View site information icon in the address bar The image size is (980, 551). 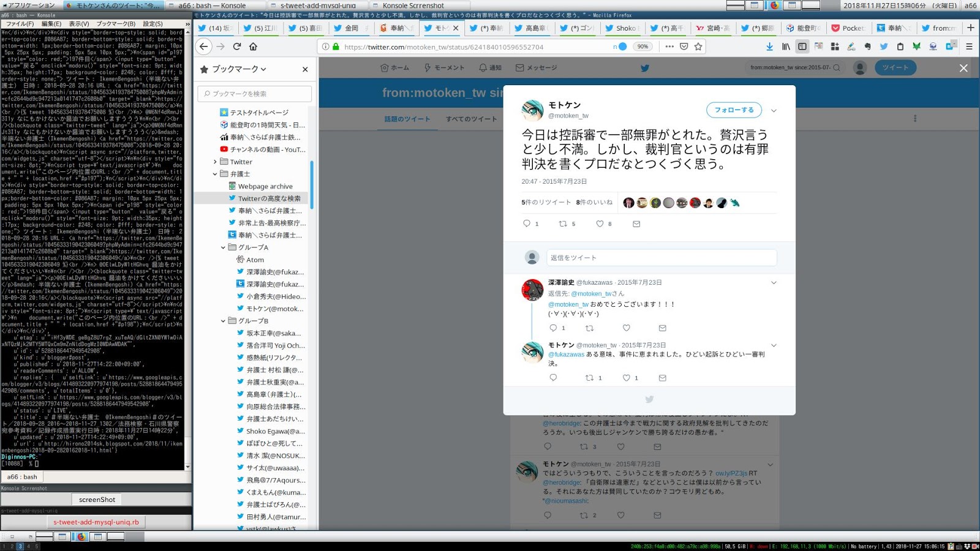(326, 47)
